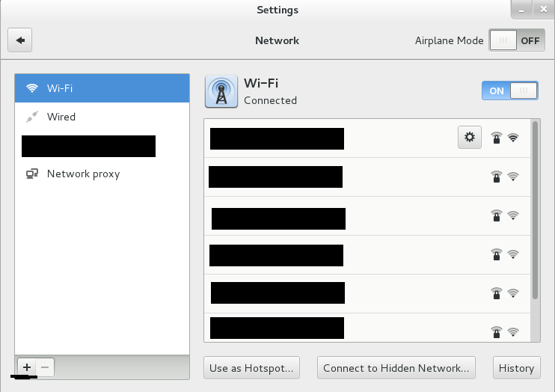Open Network proxy settings

tap(83, 174)
